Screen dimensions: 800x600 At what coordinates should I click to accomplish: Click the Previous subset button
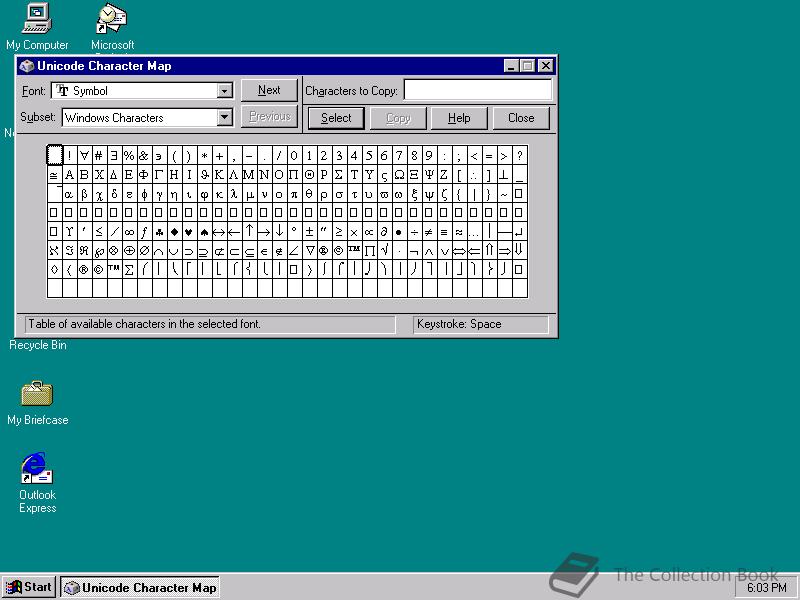pyautogui.click(x=269, y=117)
